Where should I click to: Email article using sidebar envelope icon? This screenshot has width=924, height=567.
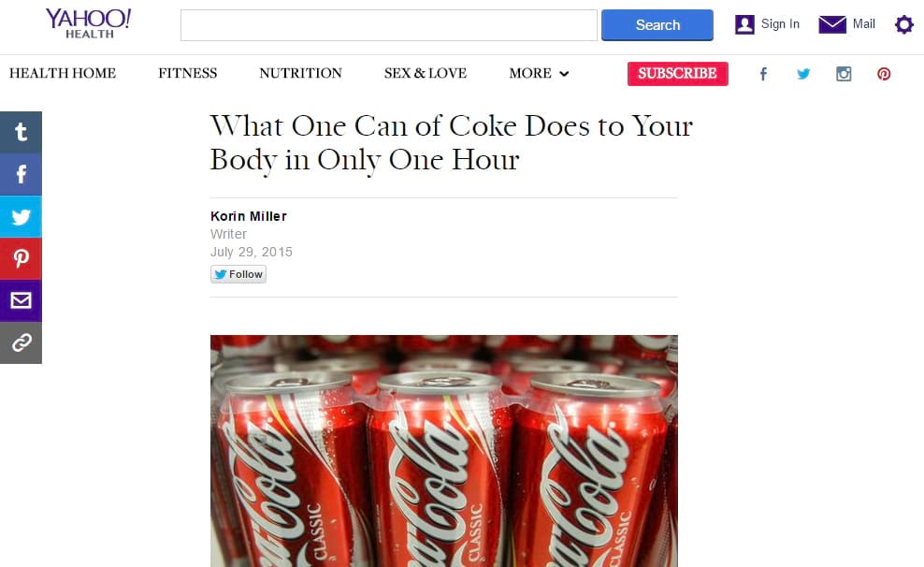coord(21,300)
